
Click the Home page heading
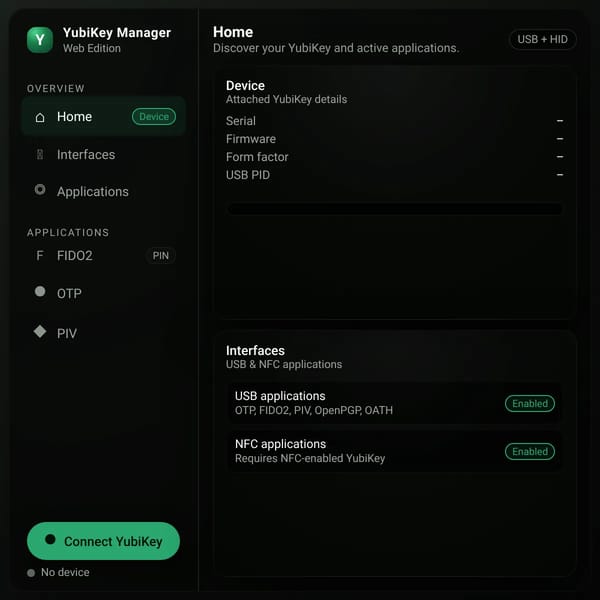click(233, 32)
